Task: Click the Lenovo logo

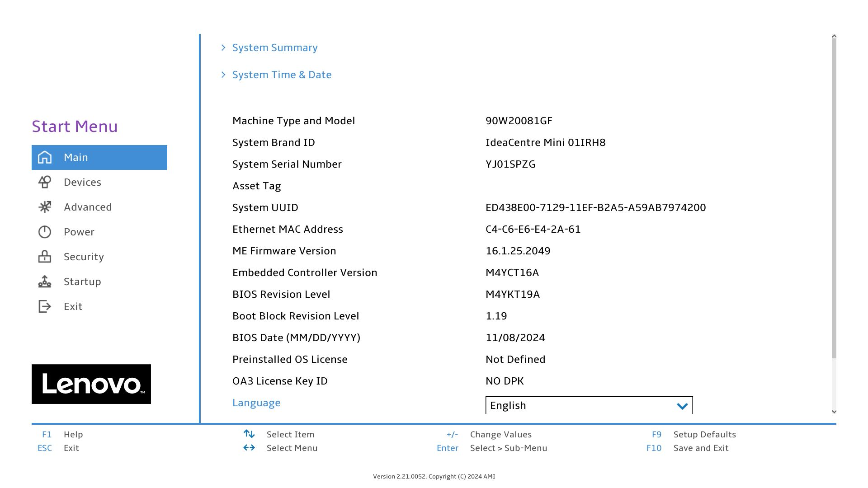Action: [91, 384]
